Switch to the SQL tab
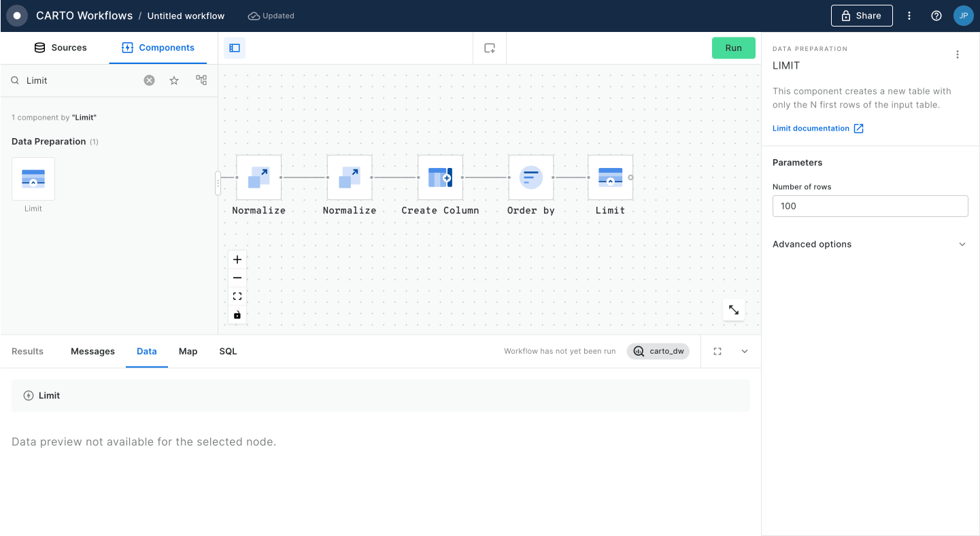The image size is (980, 536). pos(228,352)
